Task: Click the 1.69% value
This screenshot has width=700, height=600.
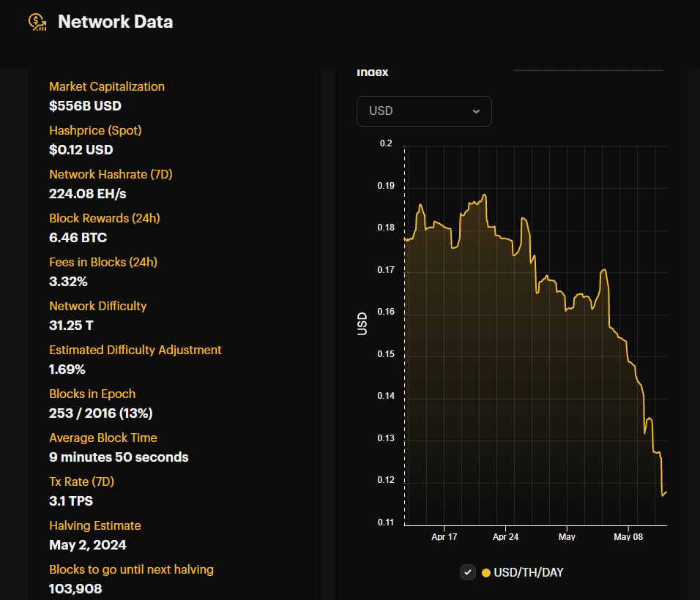Action: click(x=67, y=370)
